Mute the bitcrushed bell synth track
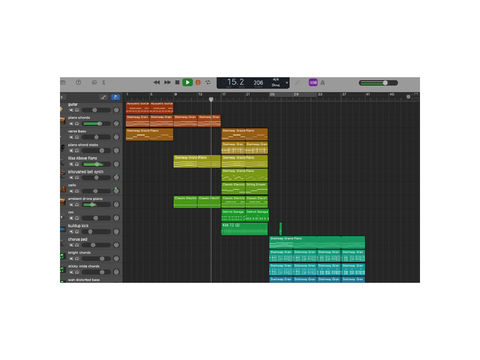 [x=71, y=178]
